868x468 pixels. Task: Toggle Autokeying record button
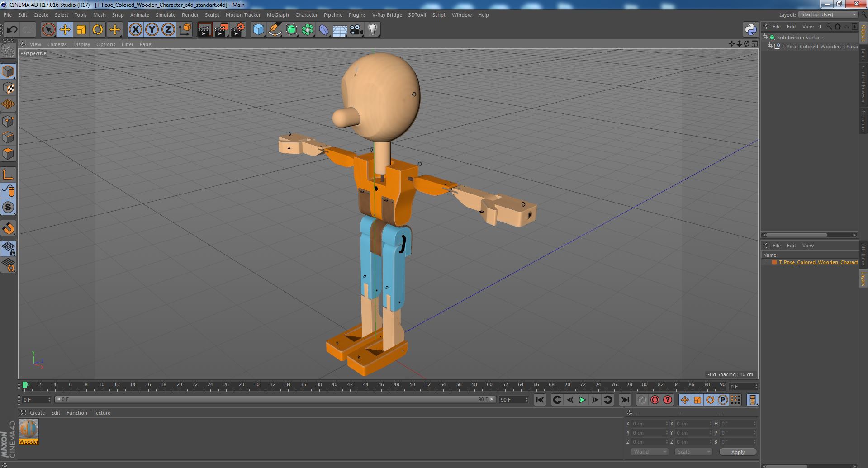click(x=655, y=400)
